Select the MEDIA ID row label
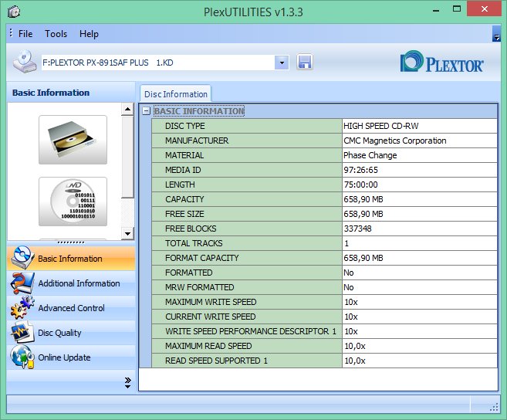The width and height of the screenshot is (507, 420). click(x=183, y=170)
